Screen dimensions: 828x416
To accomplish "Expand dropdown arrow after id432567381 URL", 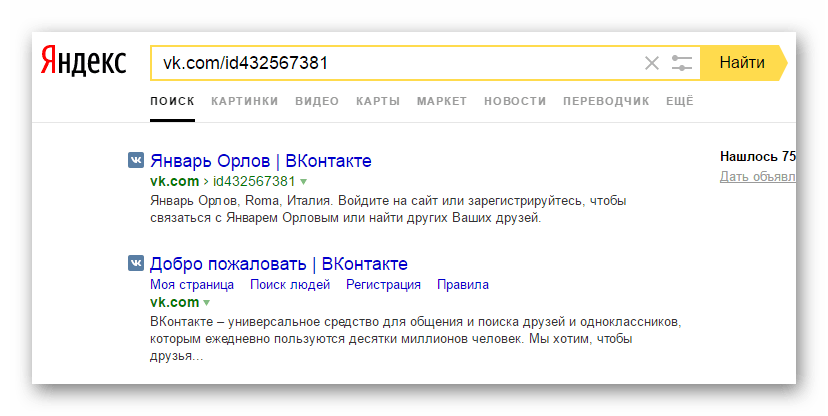I will (304, 182).
